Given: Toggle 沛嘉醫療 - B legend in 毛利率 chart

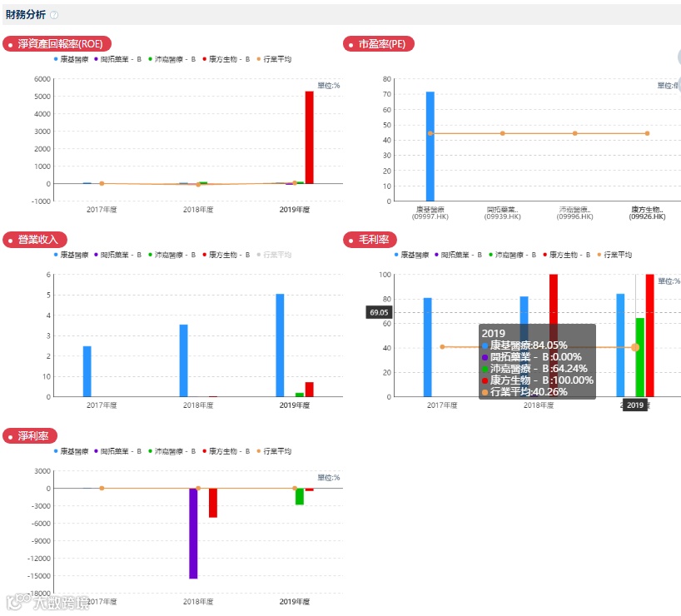Looking at the screenshot, I should (x=513, y=255).
